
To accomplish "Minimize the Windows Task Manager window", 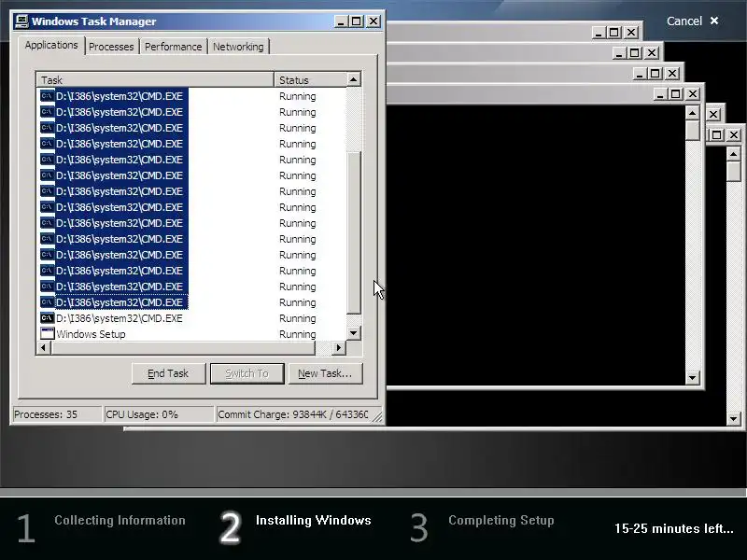I will (x=341, y=21).
